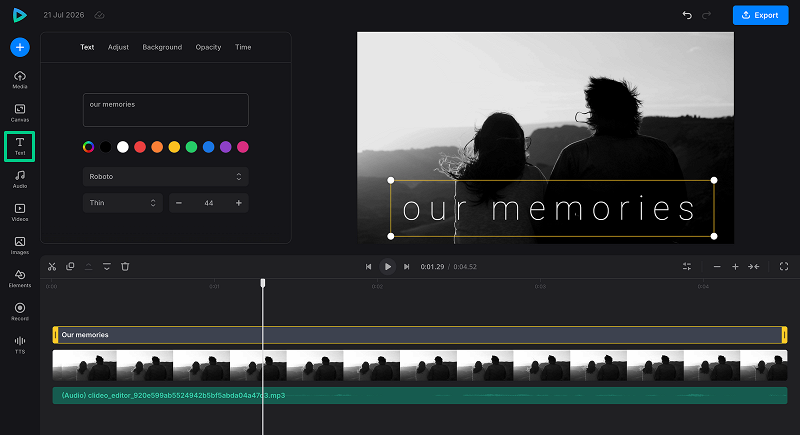Click the text track left trim handle

[x=55, y=335]
